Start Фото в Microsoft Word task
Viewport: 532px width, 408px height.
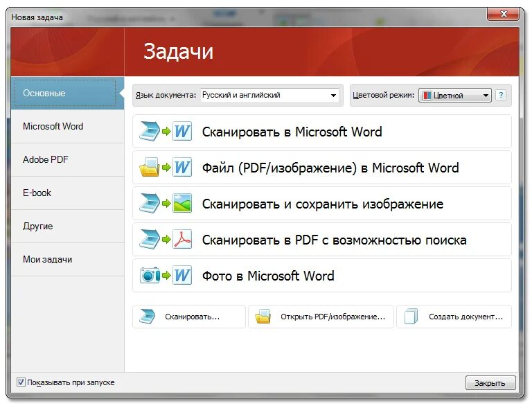pos(321,276)
